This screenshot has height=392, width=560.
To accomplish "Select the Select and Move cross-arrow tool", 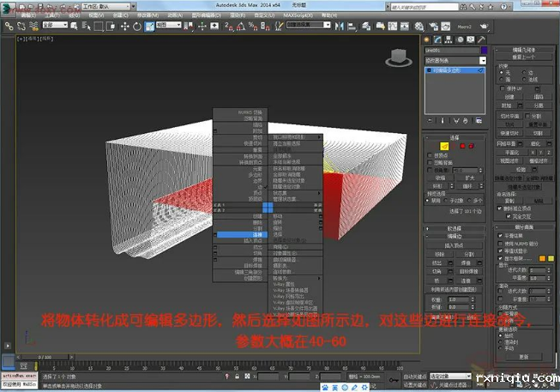I will pyautogui.click(x=124, y=26).
